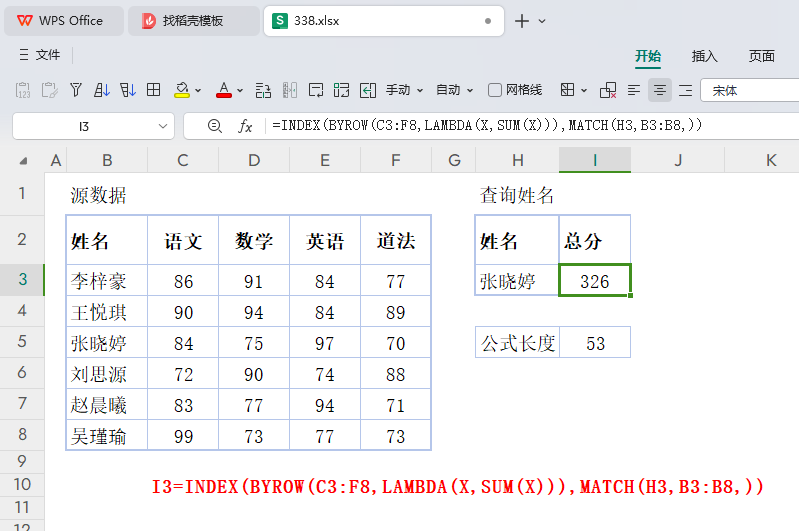Sort ascending with the A-down arrow icon
Image resolution: width=799 pixels, height=531 pixels.
click(x=101, y=90)
